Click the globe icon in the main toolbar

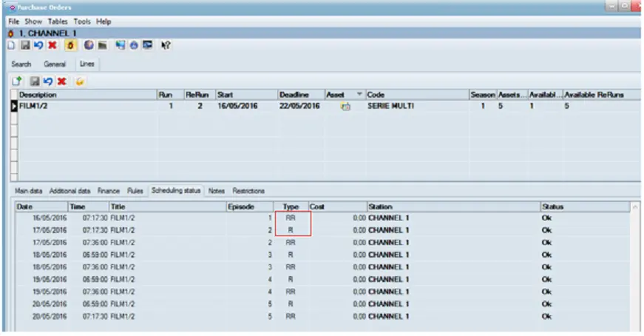(x=88, y=45)
